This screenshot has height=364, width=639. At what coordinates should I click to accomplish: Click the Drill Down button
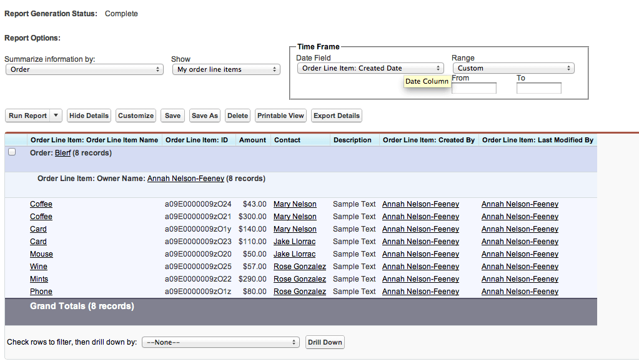click(x=325, y=342)
